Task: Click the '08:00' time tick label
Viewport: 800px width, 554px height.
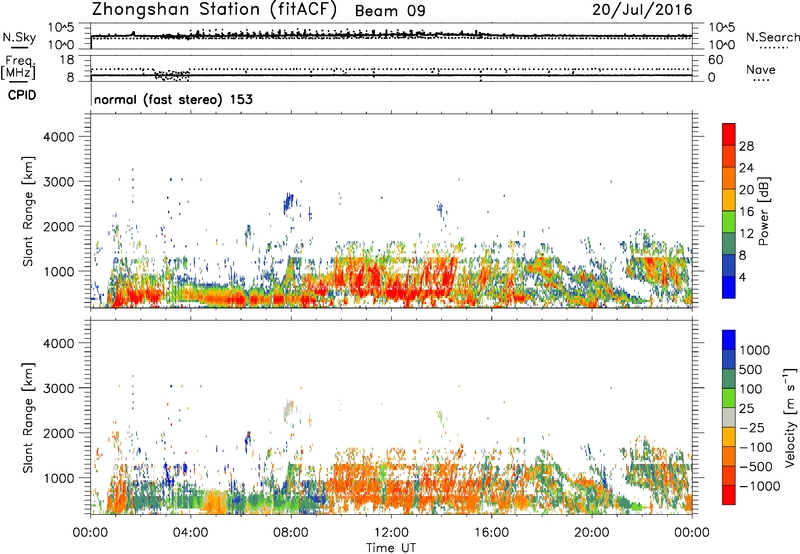Action: point(291,533)
